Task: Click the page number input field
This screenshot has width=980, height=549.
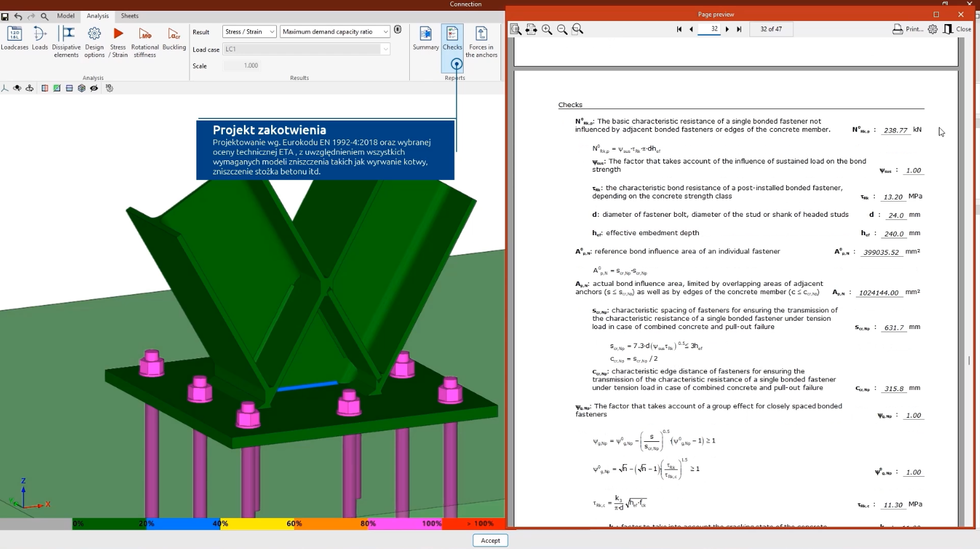Action: pos(709,29)
